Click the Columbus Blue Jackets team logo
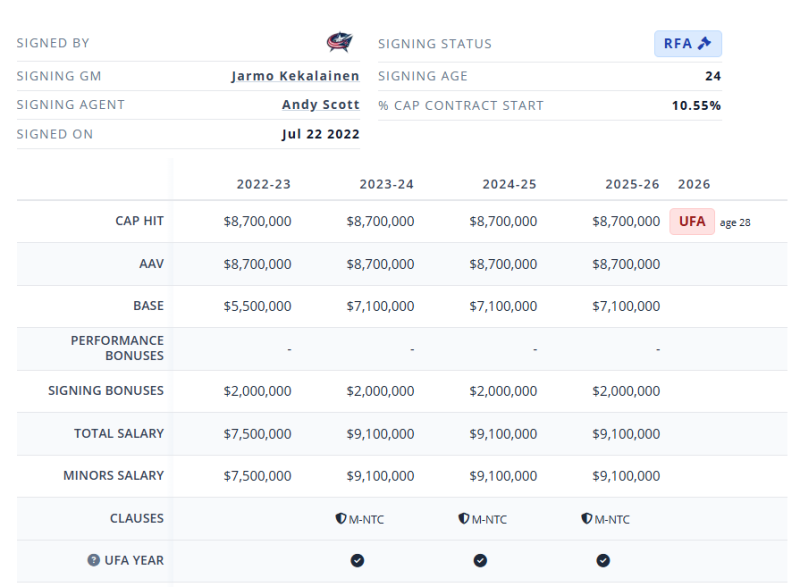The height and width of the screenshot is (587, 800). (x=340, y=43)
